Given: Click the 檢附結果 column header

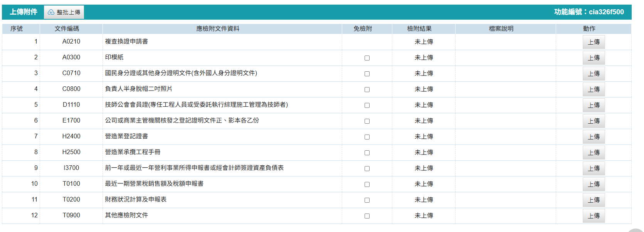Looking at the screenshot, I should tap(419, 29).
